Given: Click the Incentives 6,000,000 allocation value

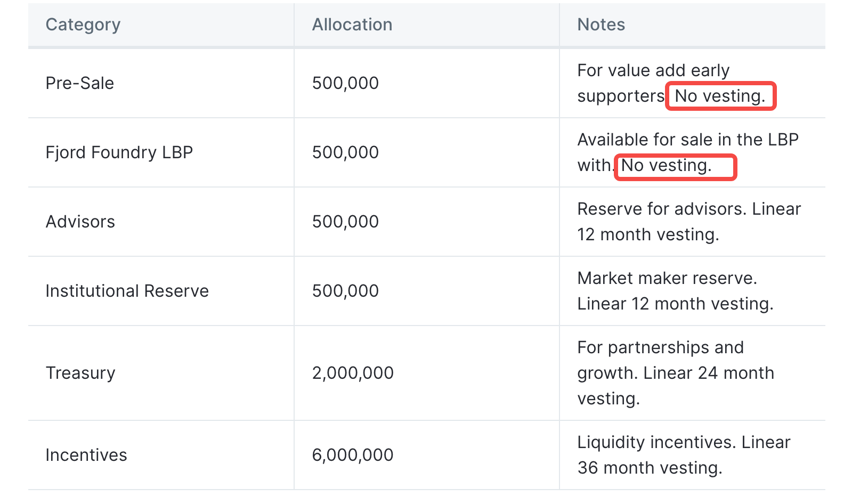Looking at the screenshot, I should (353, 455).
